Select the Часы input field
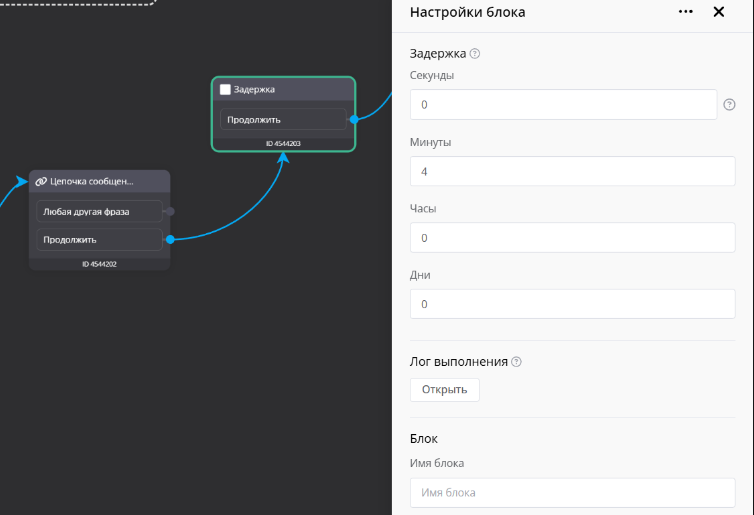This screenshot has height=515, width=754. (572, 238)
